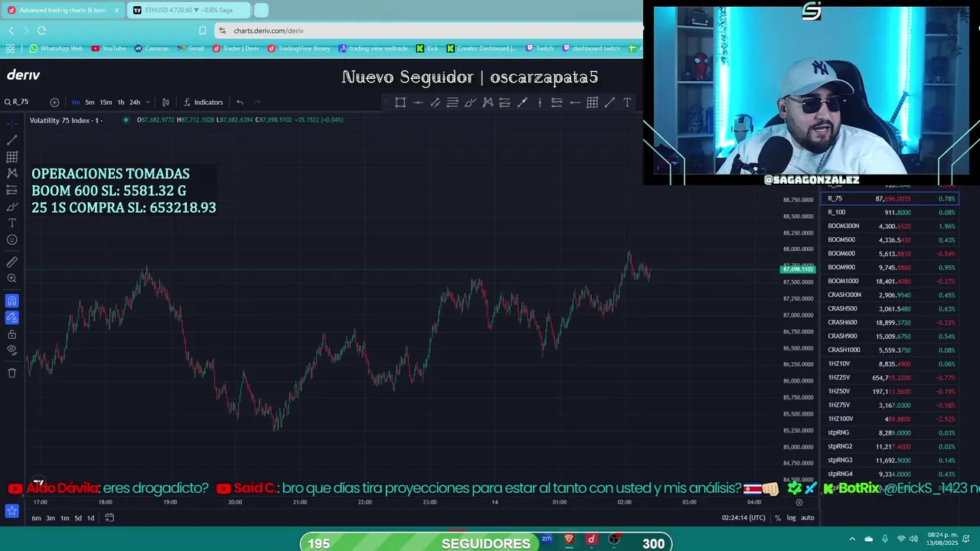Toggle log scale mode

[791, 518]
